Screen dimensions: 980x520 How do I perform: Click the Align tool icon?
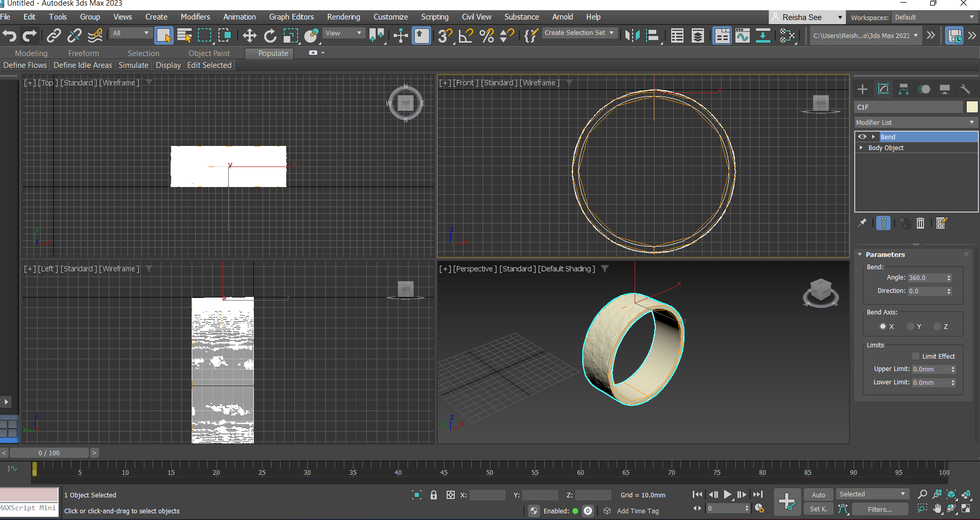click(x=653, y=35)
